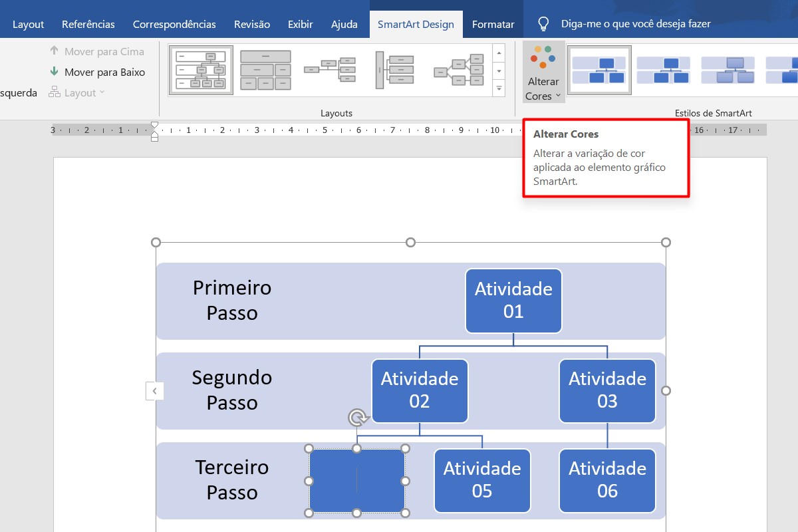Select the Atividade 05 shape

[x=482, y=480]
